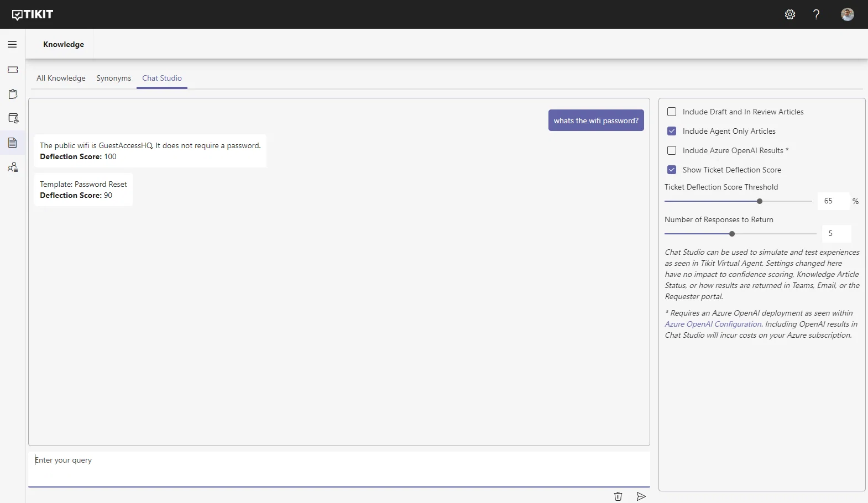
Task: Switch to the All Knowledge tab
Action: coord(61,78)
